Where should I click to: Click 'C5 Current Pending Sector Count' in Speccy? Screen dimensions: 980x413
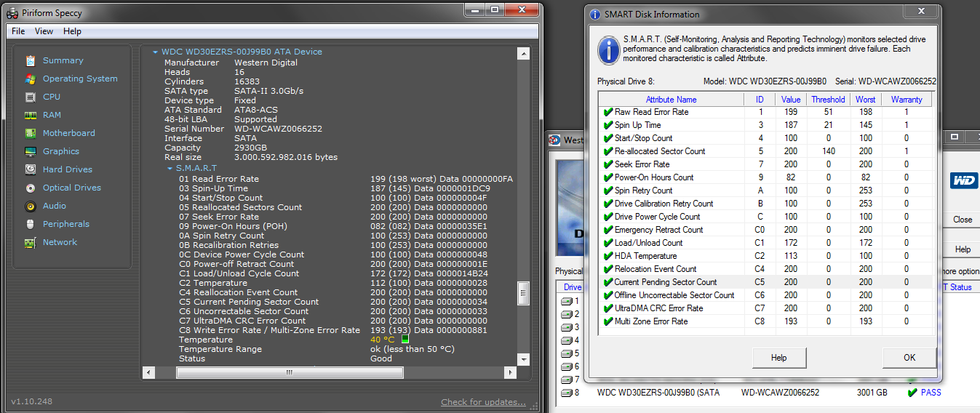[333, 302]
